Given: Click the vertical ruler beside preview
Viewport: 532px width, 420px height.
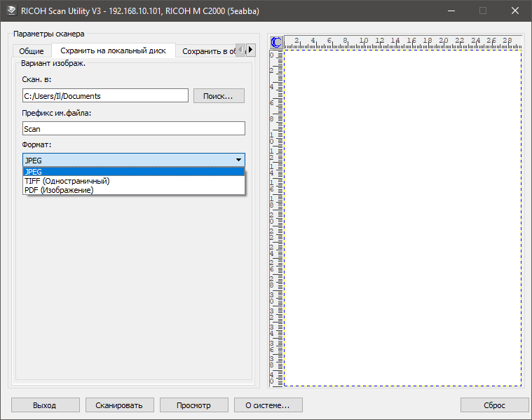Looking at the screenshot, I should 276,218.
